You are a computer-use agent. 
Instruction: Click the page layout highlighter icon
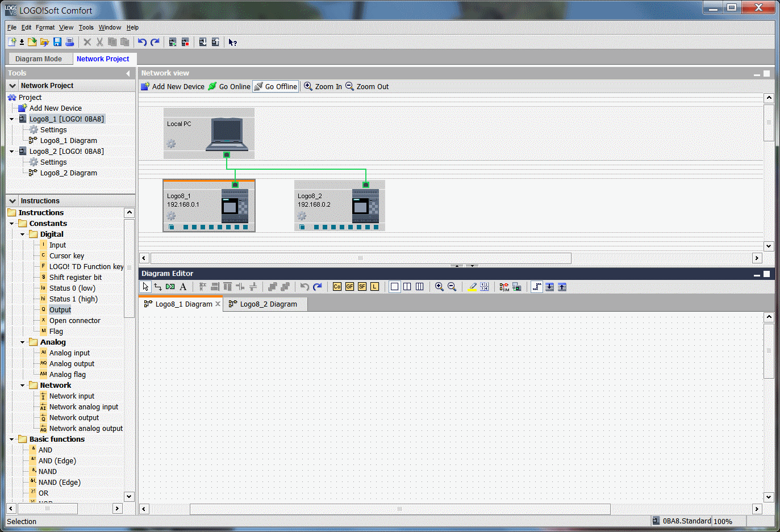[x=472, y=287]
